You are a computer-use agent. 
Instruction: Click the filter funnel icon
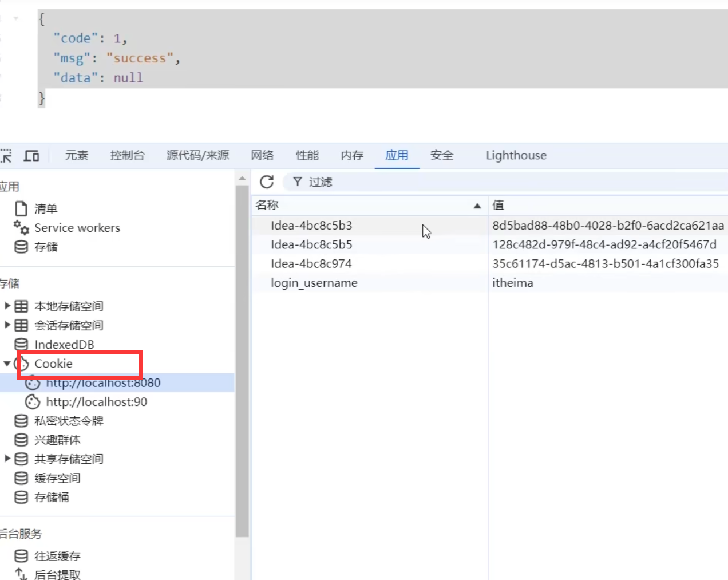point(297,182)
